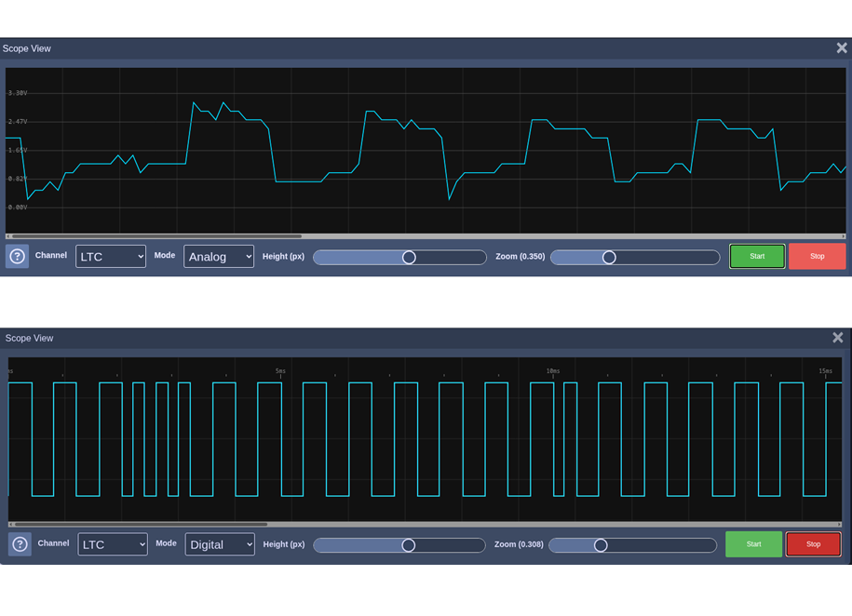The height and width of the screenshot is (616, 852).
Task: Stop the analog scope capture
Action: pos(817,257)
